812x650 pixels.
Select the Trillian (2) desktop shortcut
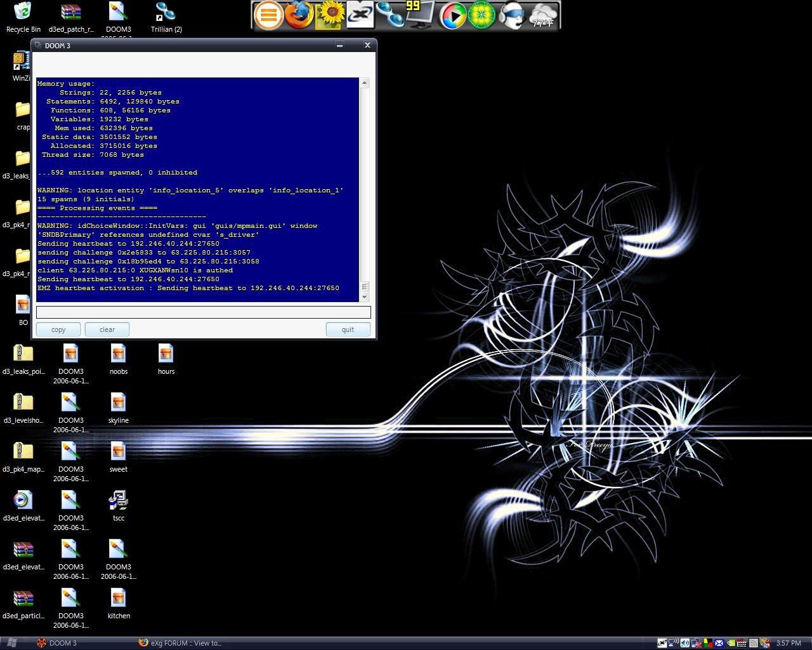(x=166, y=18)
